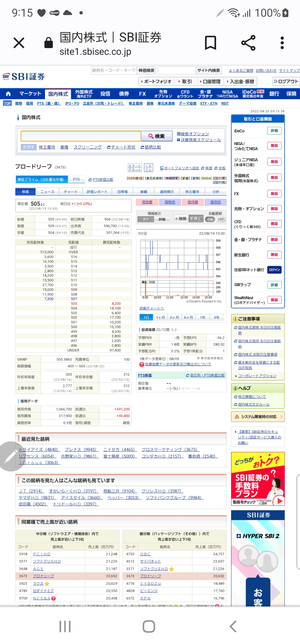Tap the padlock site security icon
The image size is (300, 644).
(49, 43)
